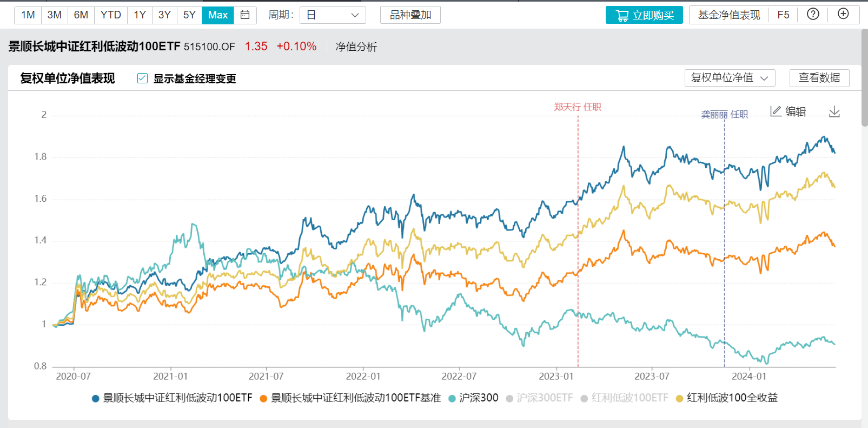
Task: Open the calendar date range picker
Action: pyautogui.click(x=245, y=15)
